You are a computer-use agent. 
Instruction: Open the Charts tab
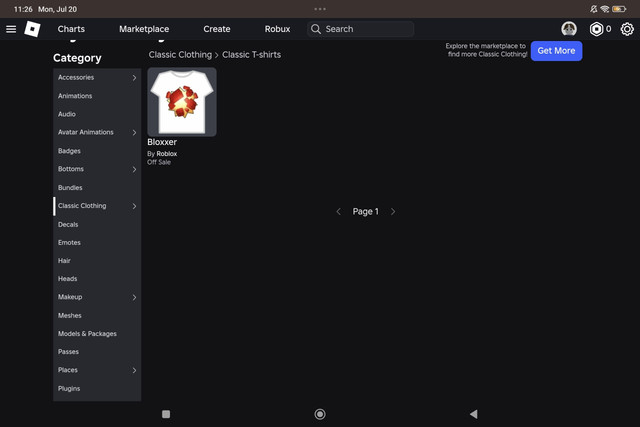(x=71, y=29)
